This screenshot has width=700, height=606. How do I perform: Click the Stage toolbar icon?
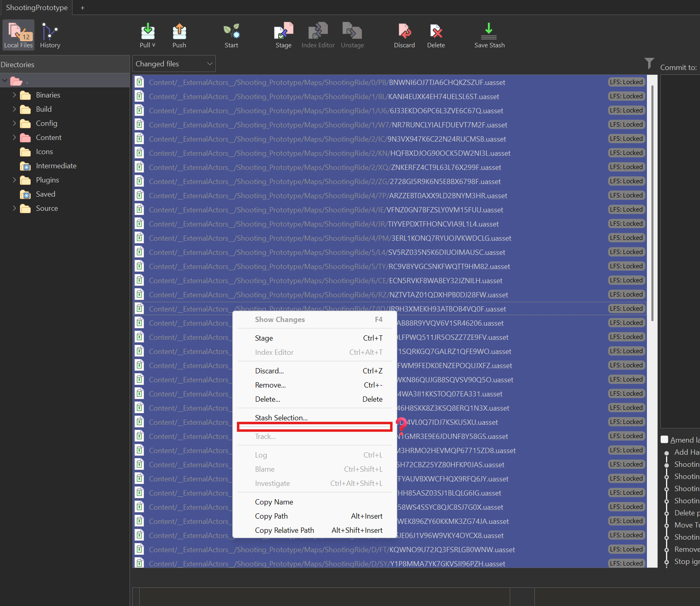(283, 32)
